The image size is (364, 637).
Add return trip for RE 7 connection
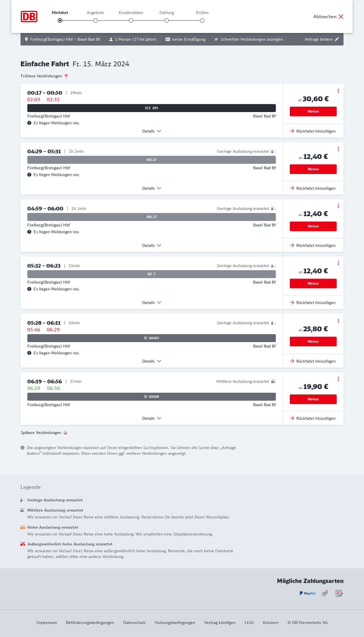(x=313, y=303)
